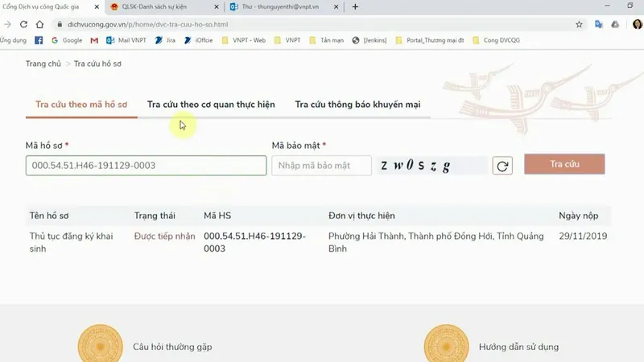Open Google bookmark

click(67, 40)
